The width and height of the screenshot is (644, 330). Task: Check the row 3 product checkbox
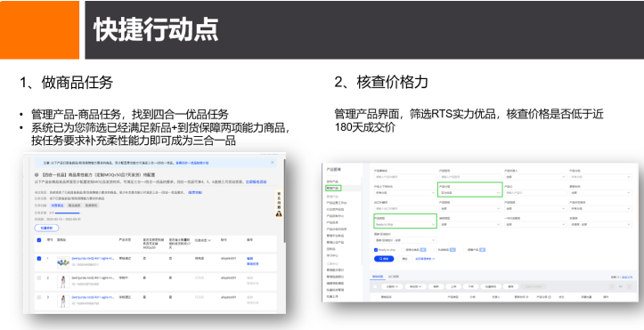pyautogui.click(x=39, y=297)
